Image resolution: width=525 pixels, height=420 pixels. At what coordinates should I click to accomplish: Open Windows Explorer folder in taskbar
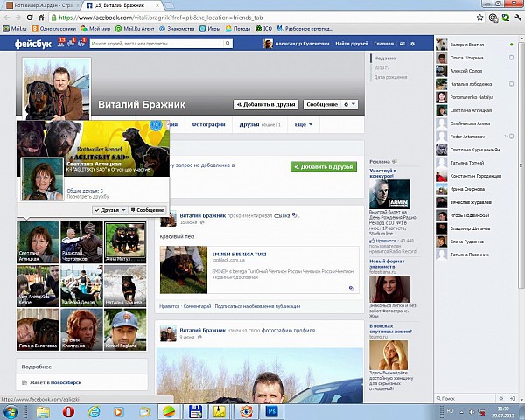43,412
